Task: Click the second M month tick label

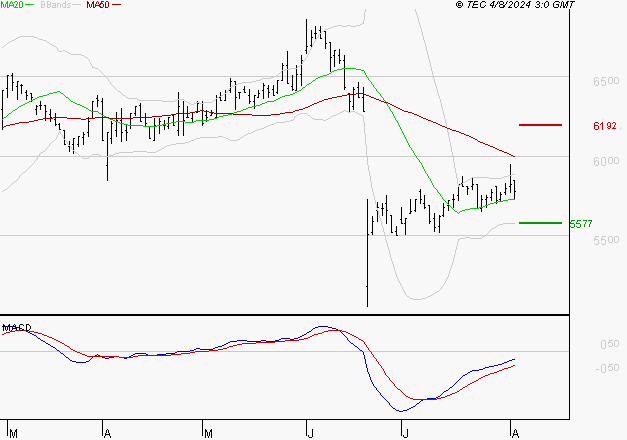Action: tap(208, 434)
